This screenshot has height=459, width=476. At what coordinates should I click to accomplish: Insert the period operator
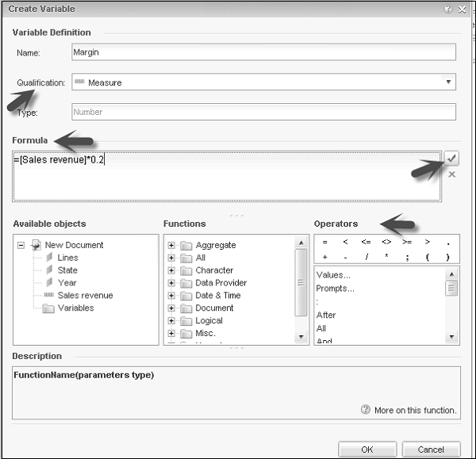click(448, 243)
